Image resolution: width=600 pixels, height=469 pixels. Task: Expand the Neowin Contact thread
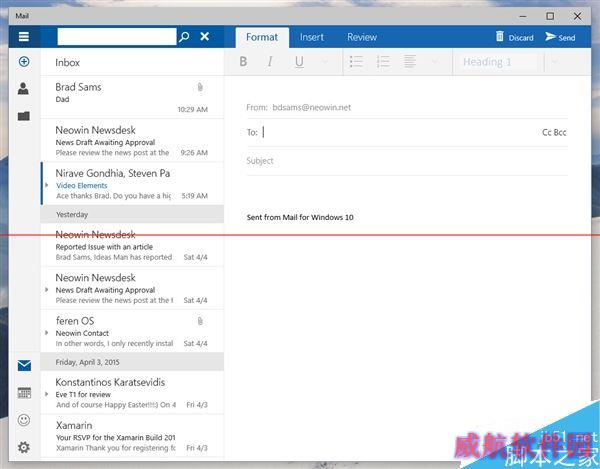tap(47, 333)
